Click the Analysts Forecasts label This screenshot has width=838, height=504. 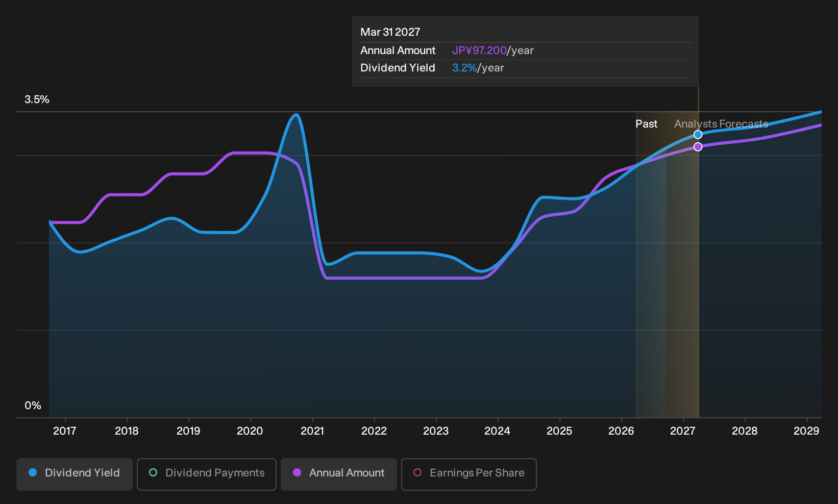(721, 124)
